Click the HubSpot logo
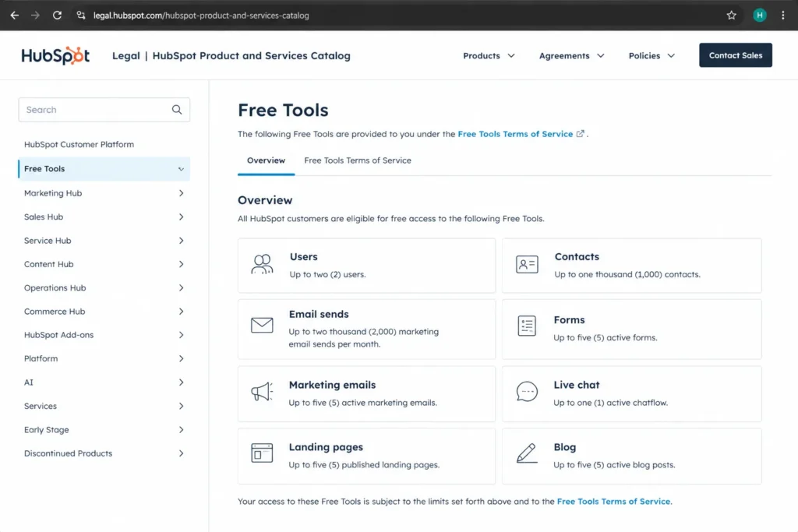The width and height of the screenshot is (798, 532). [x=55, y=55]
